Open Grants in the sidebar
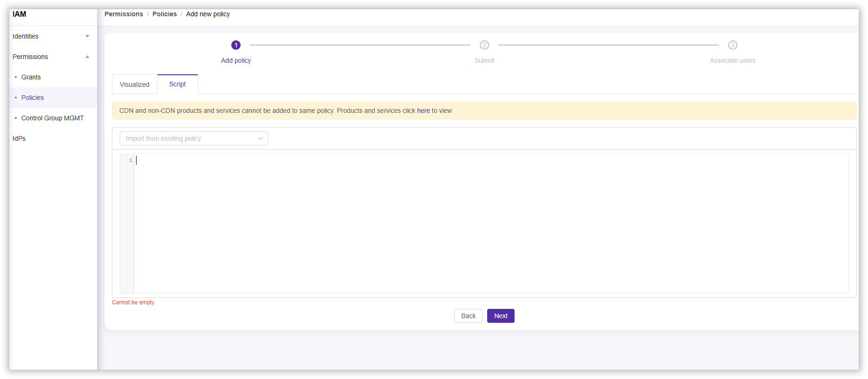 point(31,77)
